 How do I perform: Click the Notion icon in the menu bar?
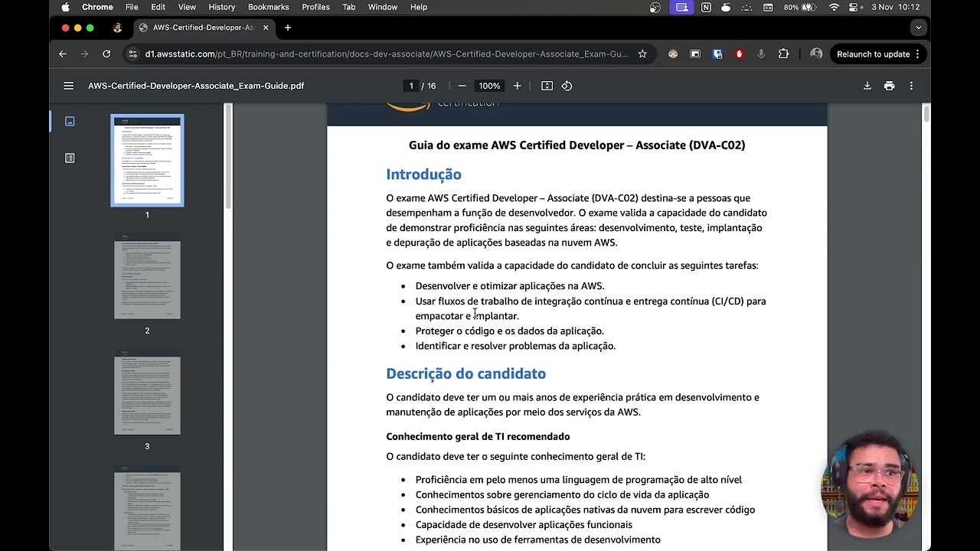(x=706, y=7)
